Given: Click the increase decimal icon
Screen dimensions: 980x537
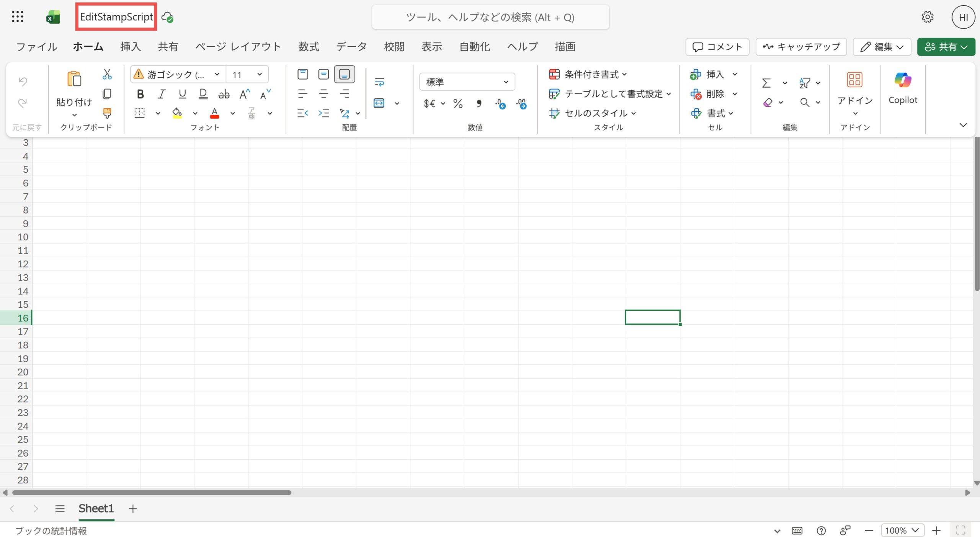Looking at the screenshot, I should [522, 103].
